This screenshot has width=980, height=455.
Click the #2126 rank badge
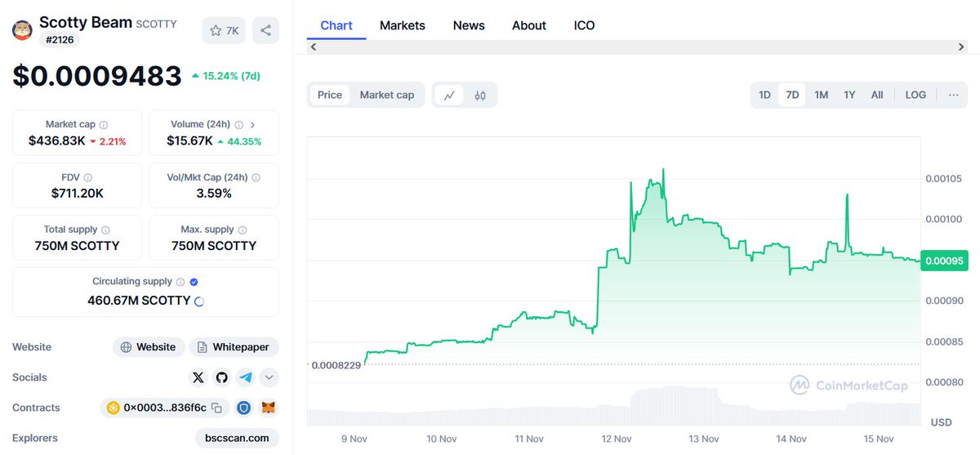tap(59, 39)
